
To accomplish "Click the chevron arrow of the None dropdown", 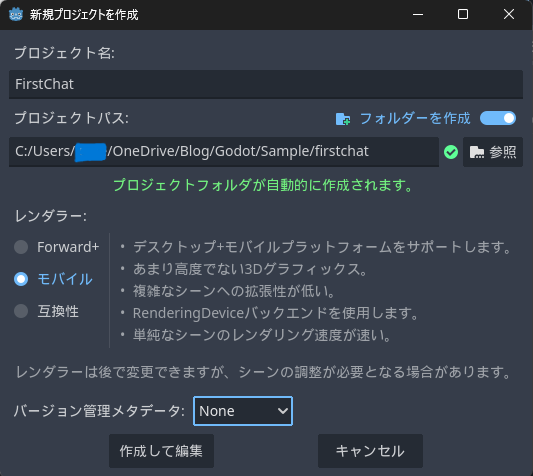I will coord(282,411).
